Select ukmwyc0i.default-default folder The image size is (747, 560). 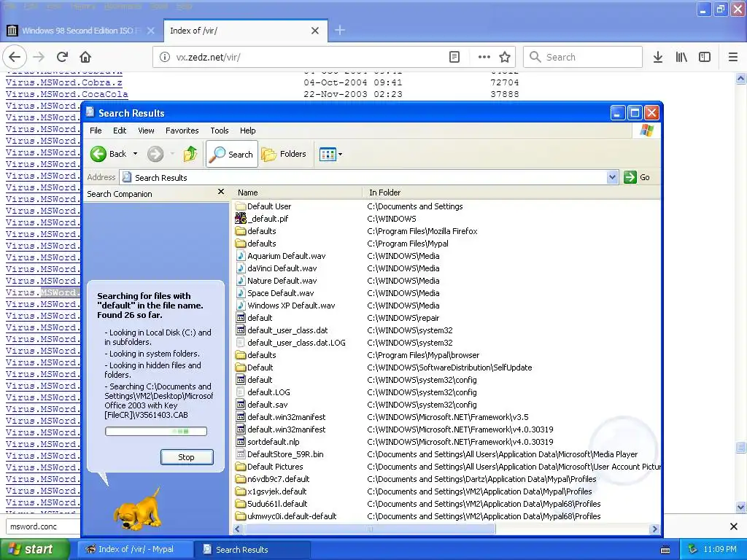pyautogui.click(x=292, y=516)
